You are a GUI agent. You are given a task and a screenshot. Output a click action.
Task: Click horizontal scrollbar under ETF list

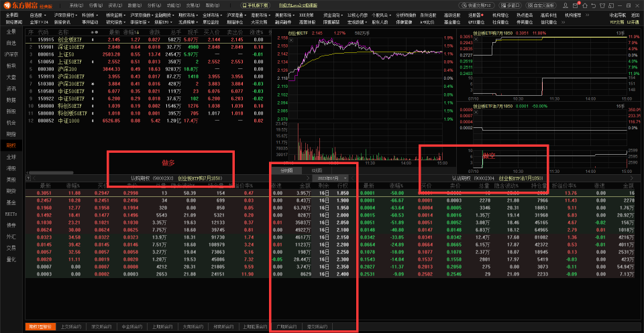click(x=50, y=173)
